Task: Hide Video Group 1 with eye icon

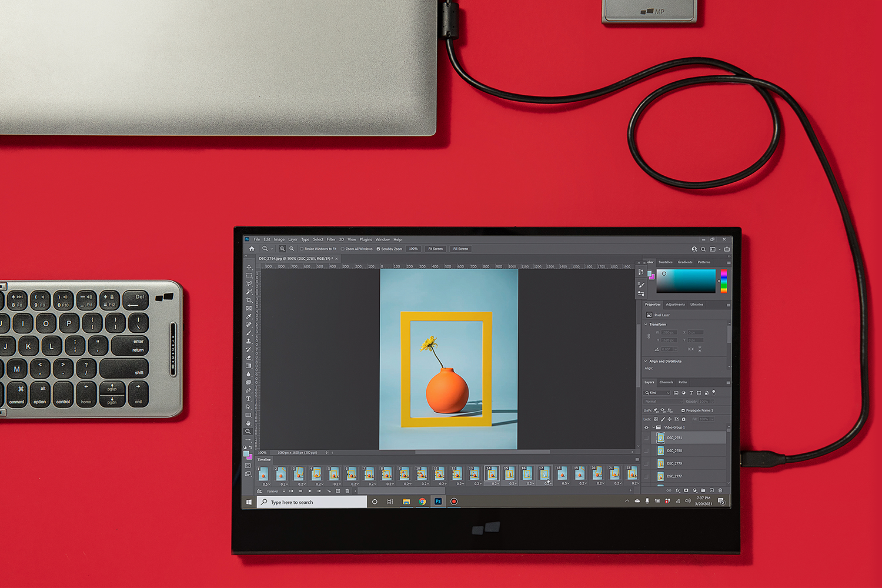Action: point(647,427)
